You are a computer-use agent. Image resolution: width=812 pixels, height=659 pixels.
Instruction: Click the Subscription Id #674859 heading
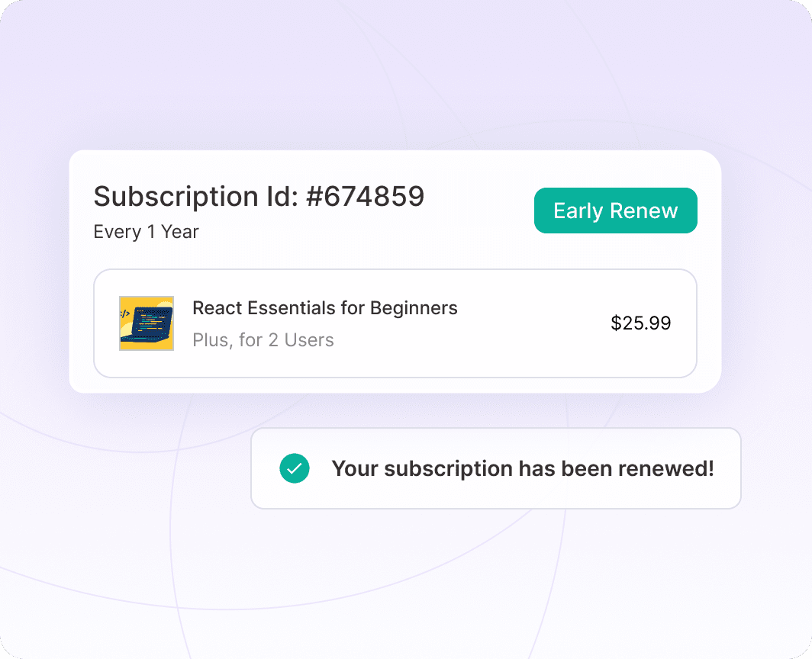tap(258, 197)
